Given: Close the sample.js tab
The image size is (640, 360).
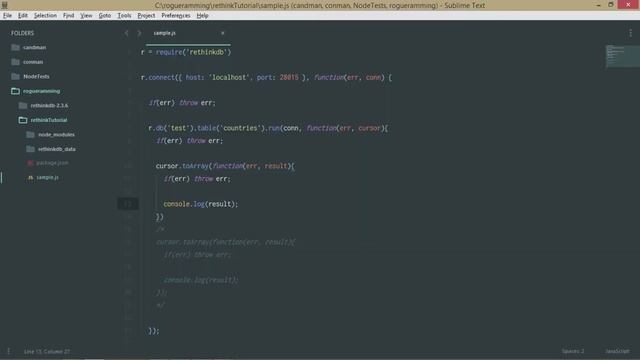Looking at the screenshot, I should 222,33.
